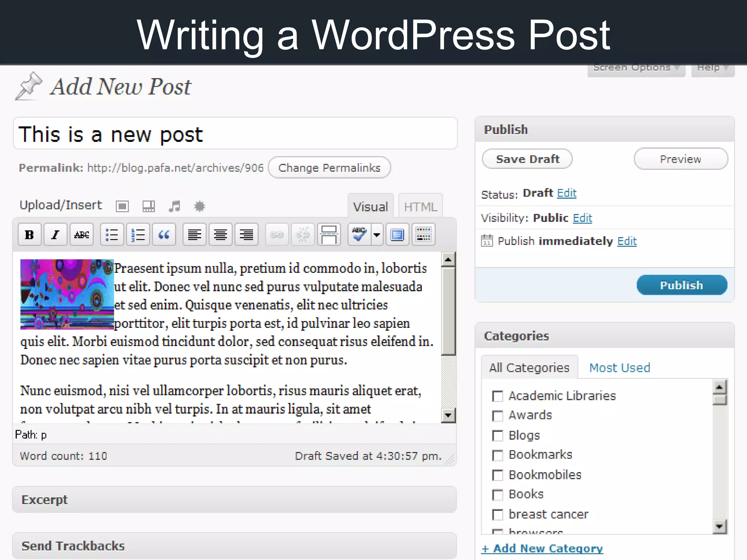Click the pushpin icon beside Add New Post
Image resolution: width=747 pixels, height=560 pixels.
(x=28, y=86)
